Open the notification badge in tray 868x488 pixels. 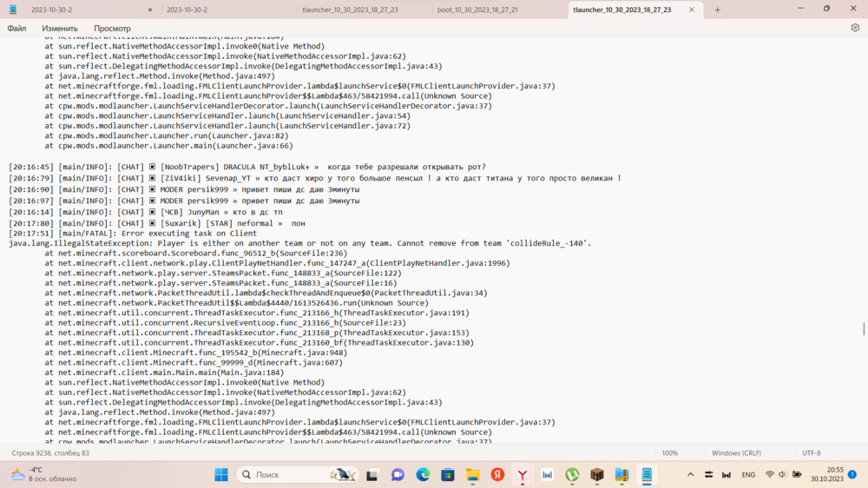point(852,475)
